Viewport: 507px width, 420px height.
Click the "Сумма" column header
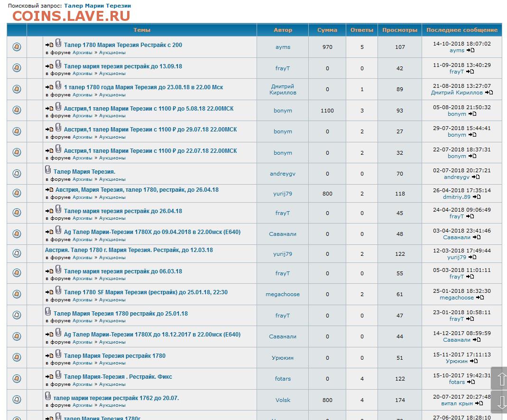[327, 30]
